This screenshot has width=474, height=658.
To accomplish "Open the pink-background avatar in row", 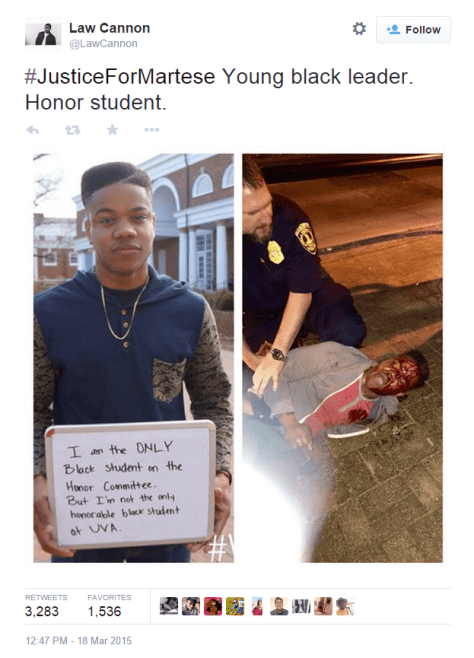I will pyautogui.click(x=213, y=606).
